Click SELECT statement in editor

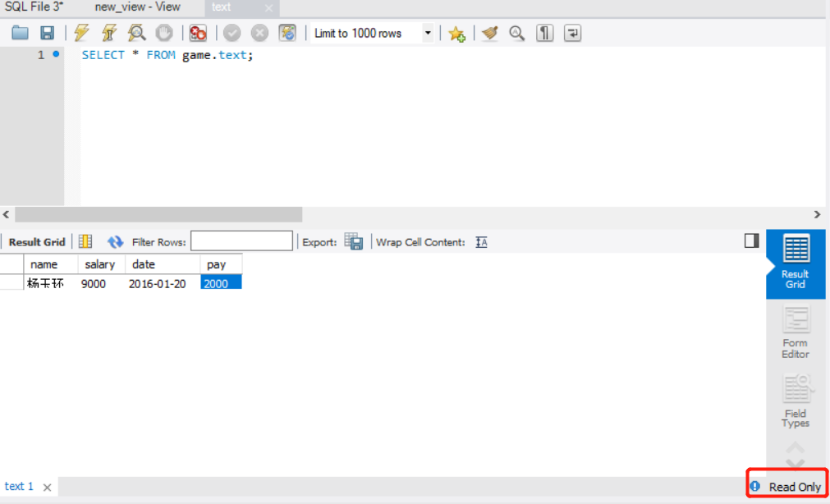pyautogui.click(x=167, y=55)
